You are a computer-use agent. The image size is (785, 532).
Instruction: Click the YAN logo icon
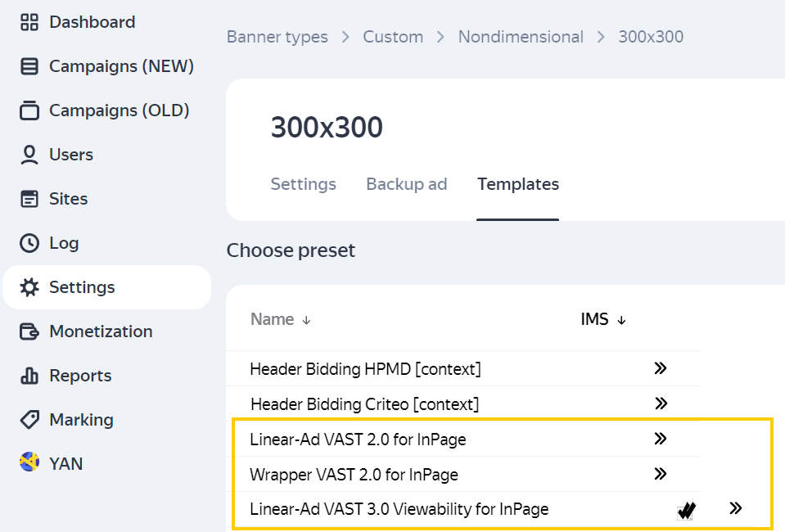coord(29,463)
